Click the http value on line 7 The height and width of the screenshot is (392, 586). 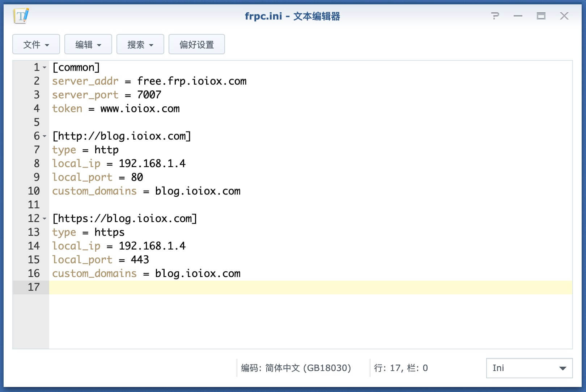[106, 150]
